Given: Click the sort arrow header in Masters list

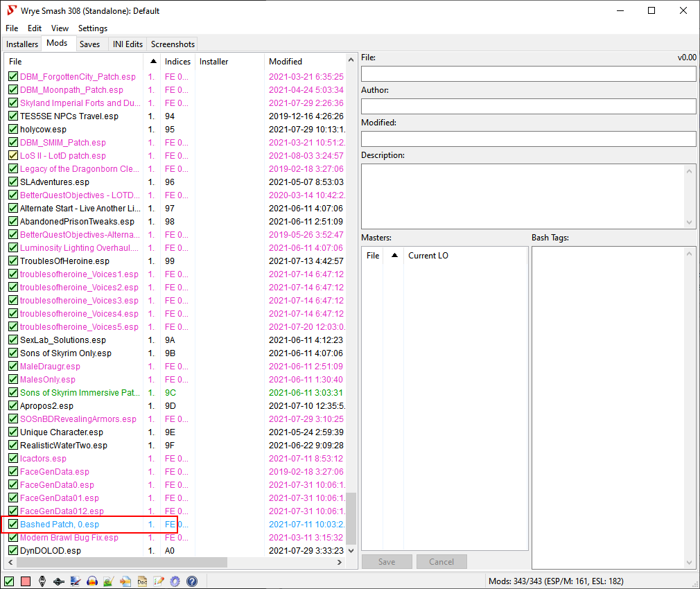Looking at the screenshot, I should 394,256.
